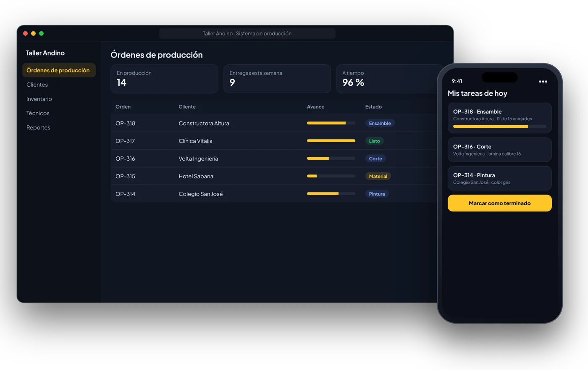Click the Volta Ingeniería progress bar
Screen dimensions: 588x370
pyautogui.click(x=331, y=159)
